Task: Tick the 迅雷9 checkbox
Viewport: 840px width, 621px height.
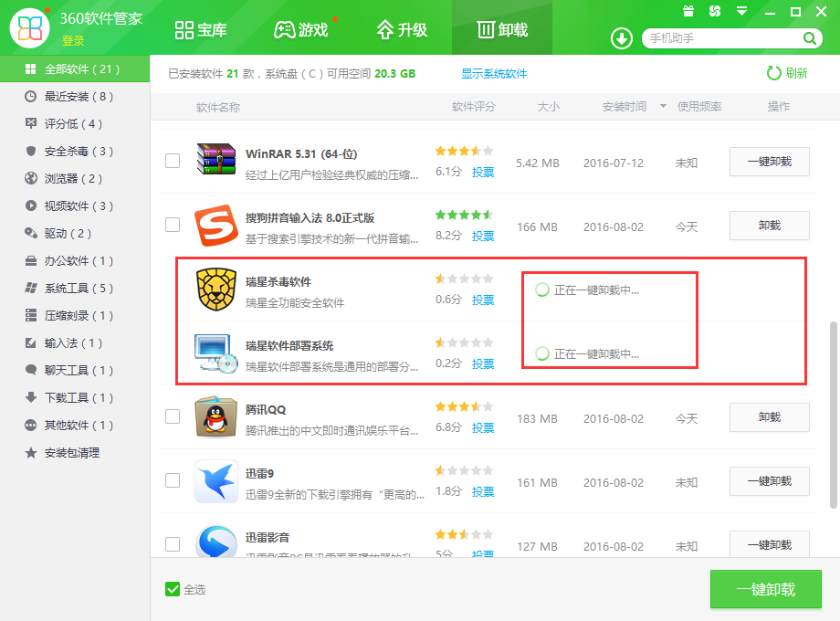Action: point(173,480)
